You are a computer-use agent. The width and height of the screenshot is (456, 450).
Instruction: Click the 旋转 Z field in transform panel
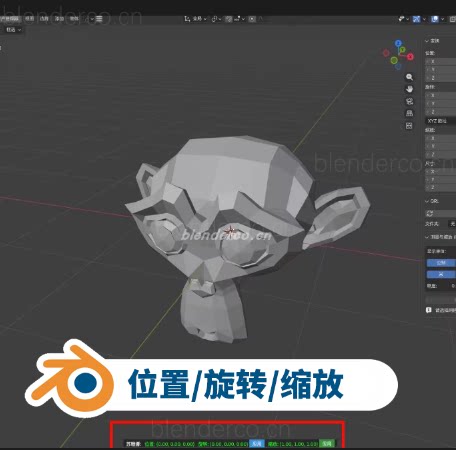tap(441, 112)
